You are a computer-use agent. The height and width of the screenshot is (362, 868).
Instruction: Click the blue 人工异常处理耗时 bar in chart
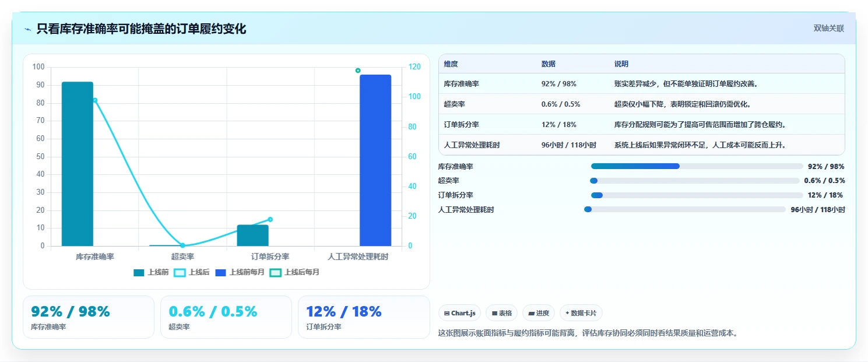[375, 160]
